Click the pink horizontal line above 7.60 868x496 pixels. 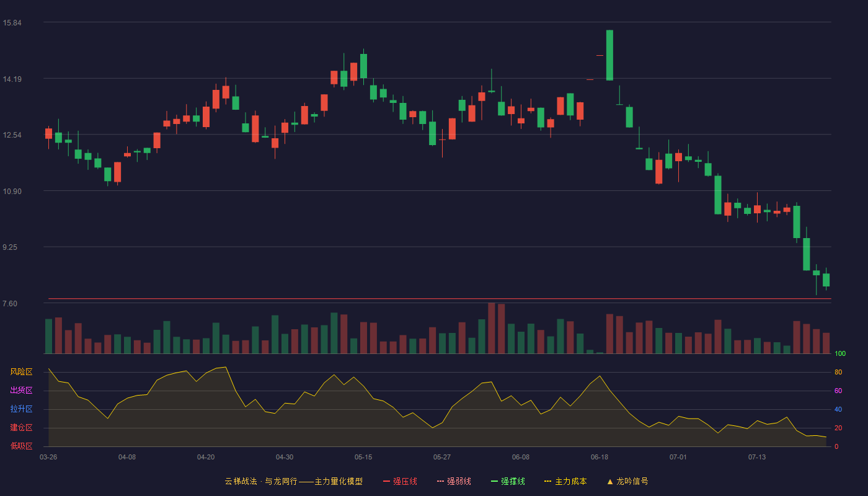coord(440,299)
